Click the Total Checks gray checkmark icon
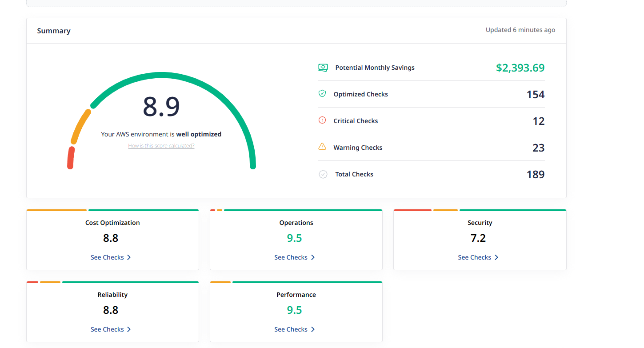This screenshot has height=348, width=644. 323,174
